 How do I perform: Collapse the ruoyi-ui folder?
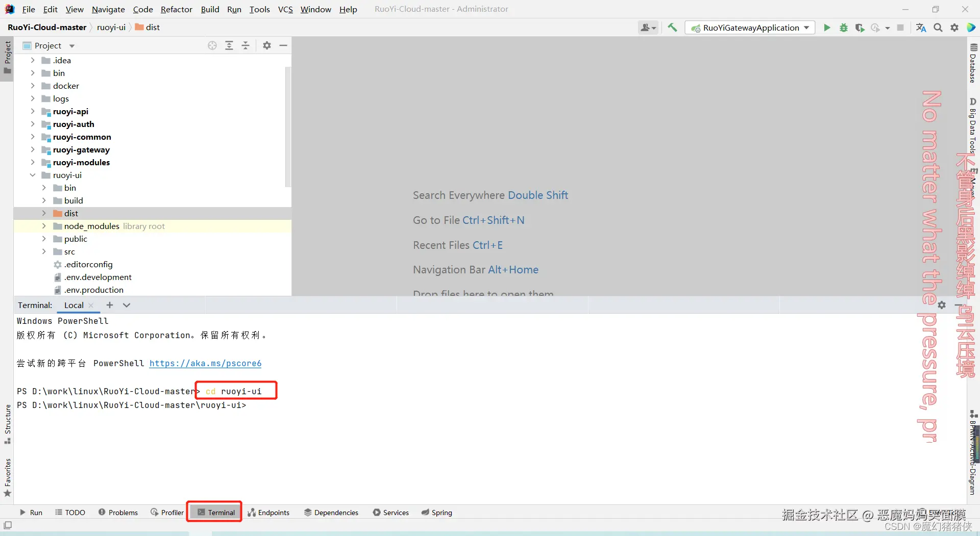click(33, 175)
